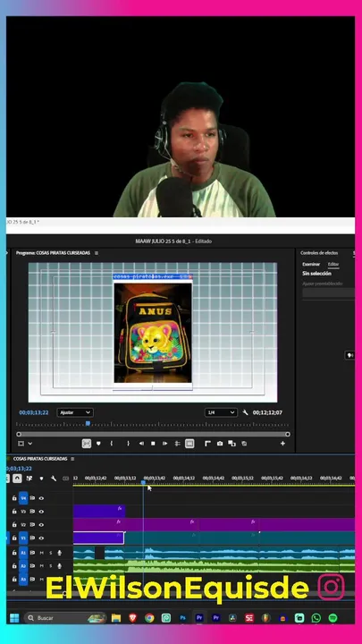The image size is (362, 644).
Task: Toggle sync lock on track A2
Action: (32, 566)
